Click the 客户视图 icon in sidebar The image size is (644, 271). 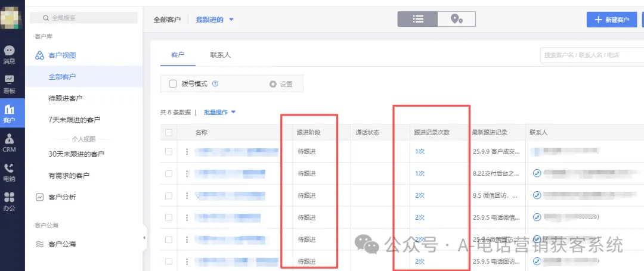coord(39,55)
